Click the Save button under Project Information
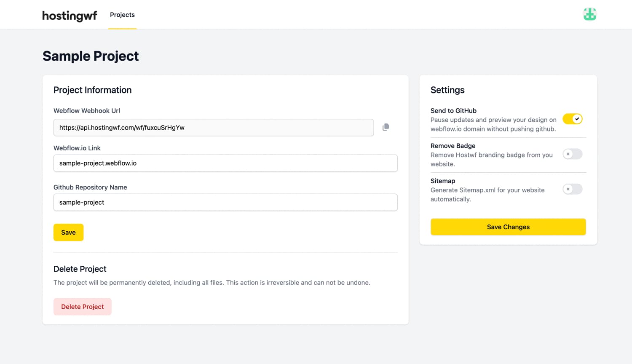Viewport: 632px width, 364px height. pyautogui.click(x=68, y=232)
